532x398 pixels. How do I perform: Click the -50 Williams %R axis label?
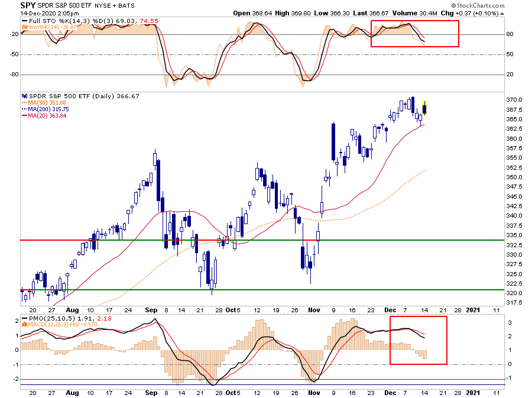[x=14, y=54]
